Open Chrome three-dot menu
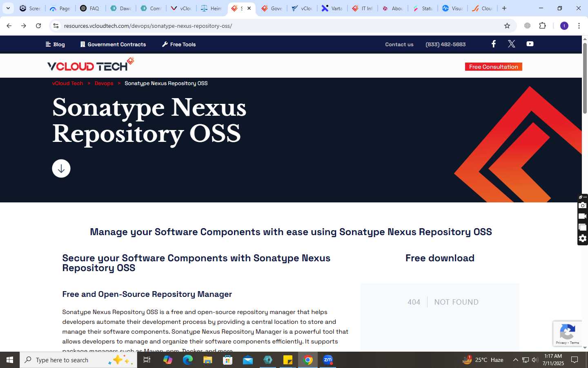The image size is (588, 368). tap(579, 26)
